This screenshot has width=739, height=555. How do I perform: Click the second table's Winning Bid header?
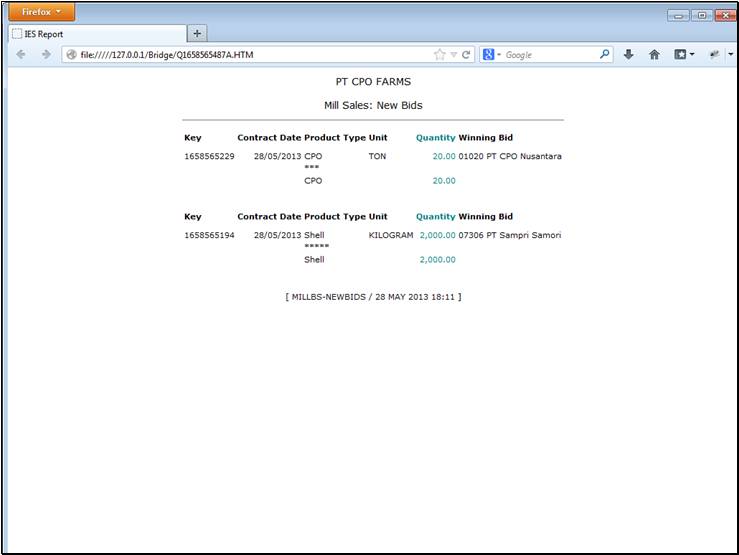tap(485, 217)
